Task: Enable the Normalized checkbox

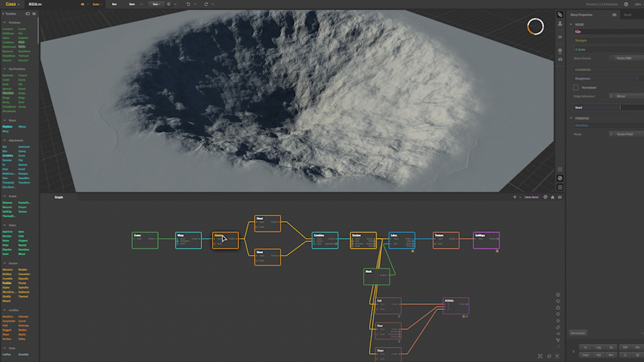Action: pyautogui.click(x=576, y=87)
